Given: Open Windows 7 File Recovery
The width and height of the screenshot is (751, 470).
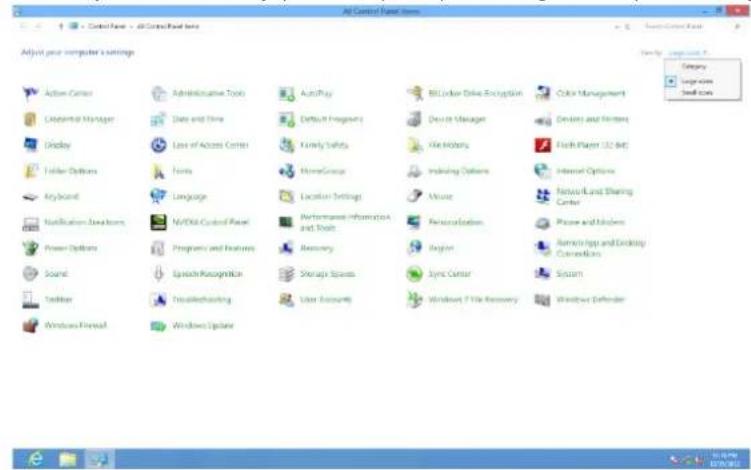Looking at the screenshot, I should point(462,300).
